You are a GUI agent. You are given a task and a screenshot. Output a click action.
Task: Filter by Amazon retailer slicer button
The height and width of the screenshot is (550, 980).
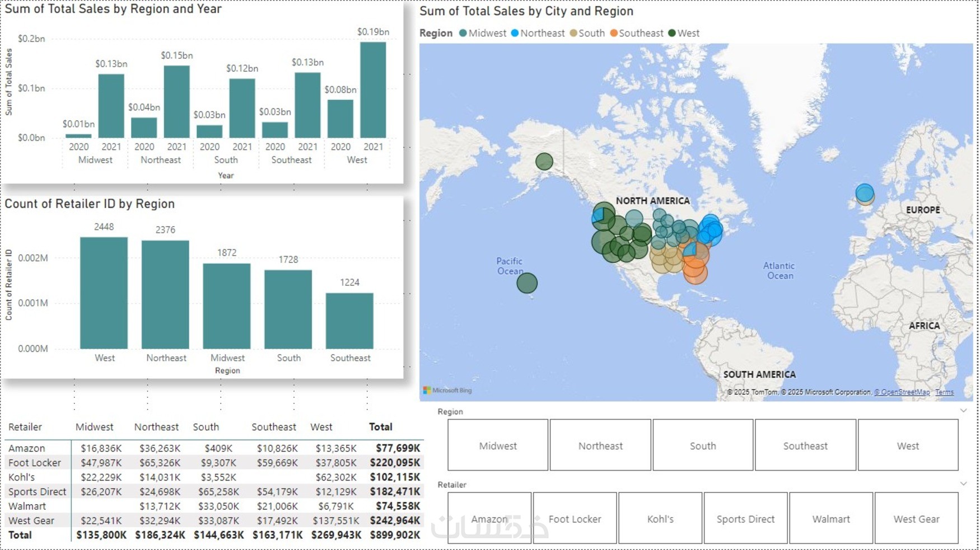(x=489, y=518)
